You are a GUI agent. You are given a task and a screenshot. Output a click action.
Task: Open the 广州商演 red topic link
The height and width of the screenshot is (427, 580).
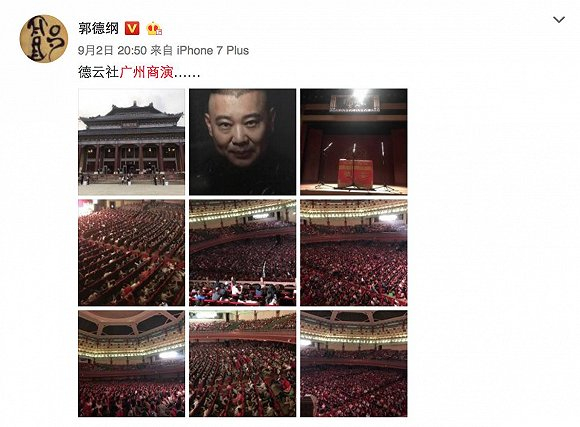(146, 72)
